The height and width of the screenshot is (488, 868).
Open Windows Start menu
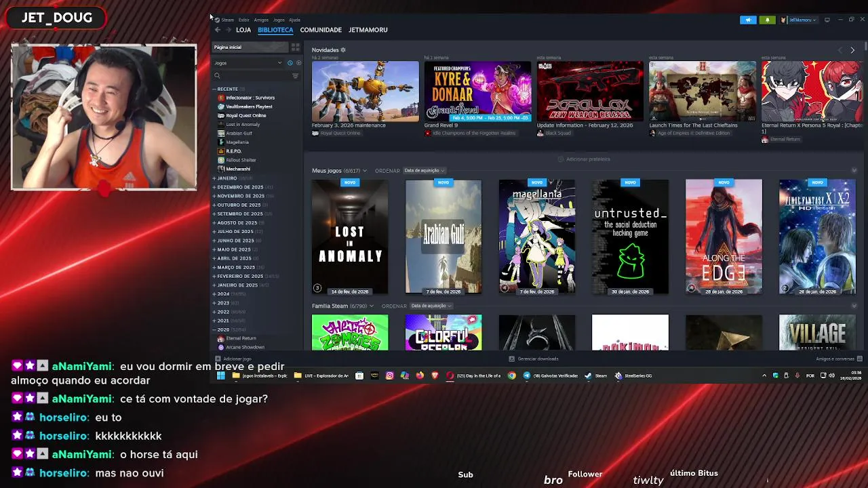(x=220, y=375)
